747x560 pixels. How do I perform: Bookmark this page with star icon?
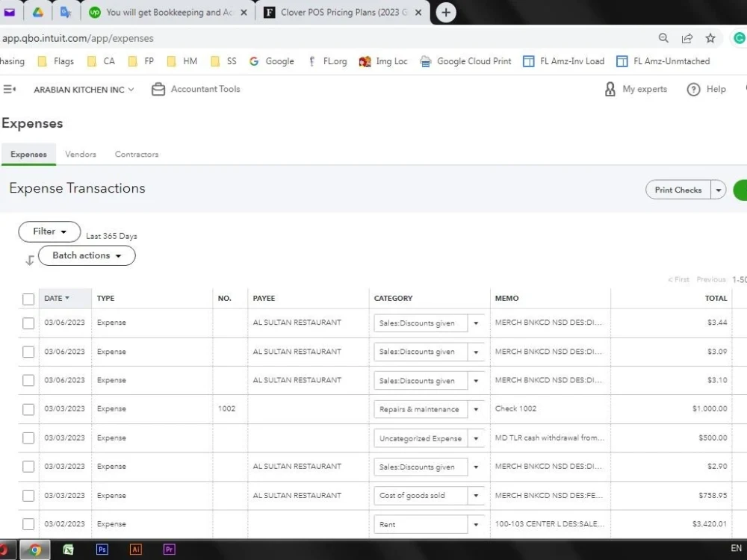[710, 38]
